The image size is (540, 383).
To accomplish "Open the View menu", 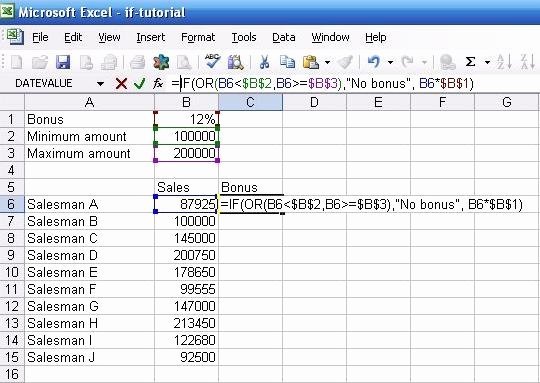I will click(x=109, y=37).
